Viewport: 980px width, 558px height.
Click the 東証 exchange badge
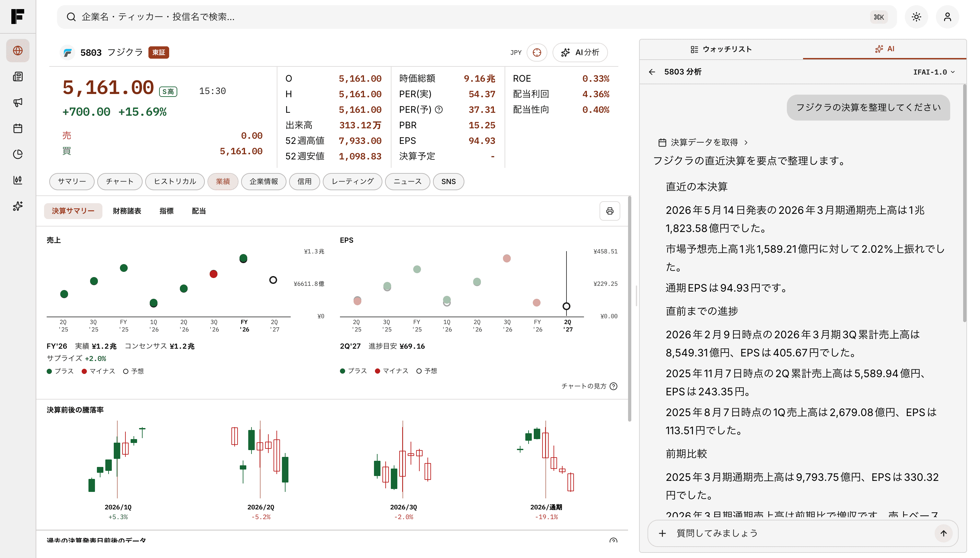coord(158,52)
